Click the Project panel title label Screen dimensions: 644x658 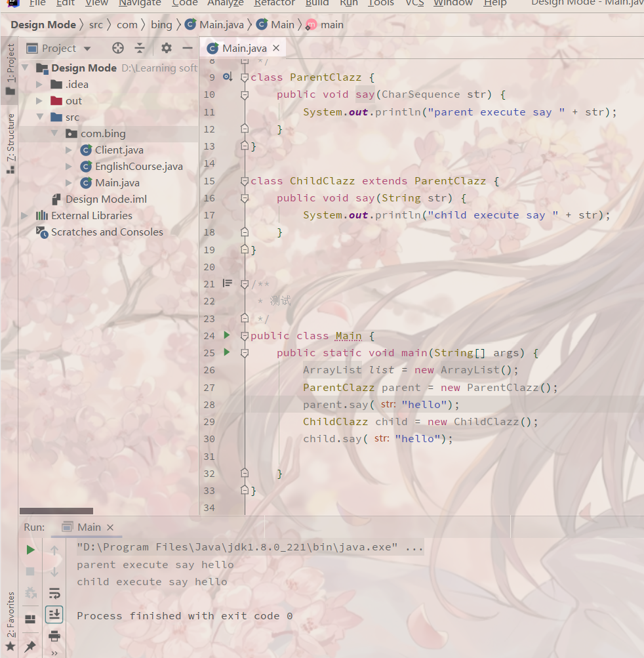[x=59, y=49]
